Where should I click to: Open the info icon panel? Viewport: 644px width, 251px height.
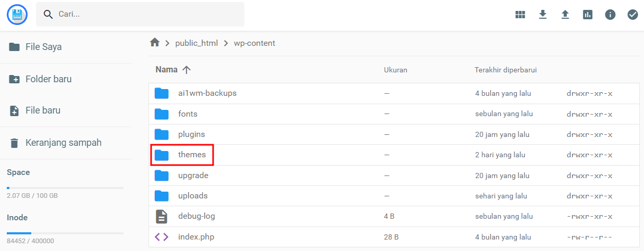(610, 15)
